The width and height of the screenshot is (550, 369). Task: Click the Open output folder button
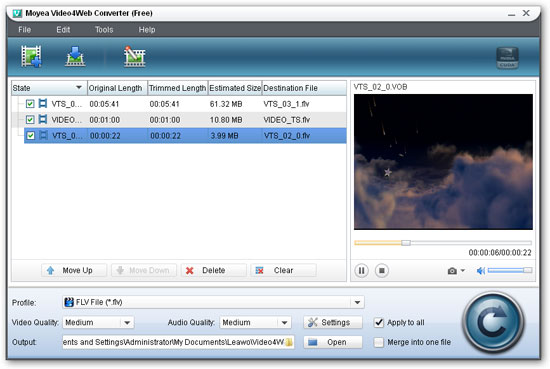coord(333,342)
